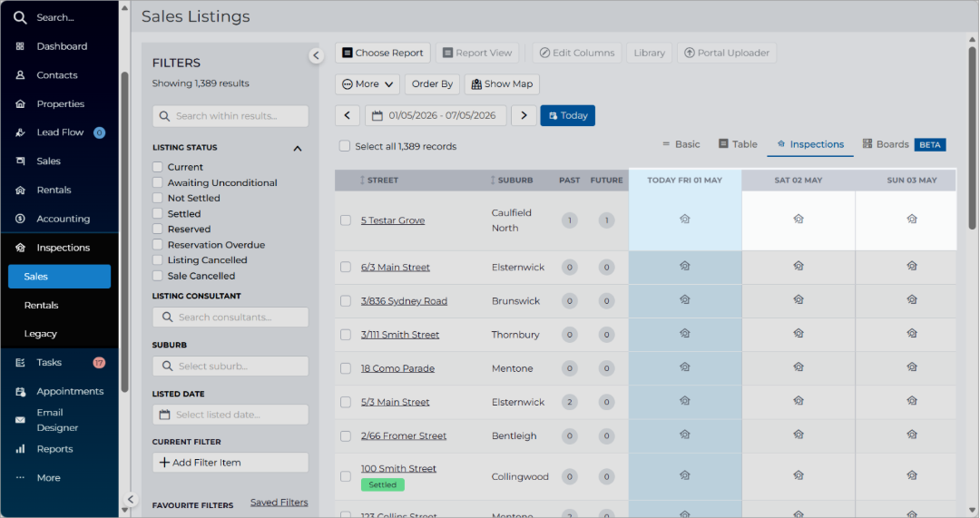This screenshot has height=518, width=980.
Task: Check Select all 1,389 records
Action: click(345, 146)
